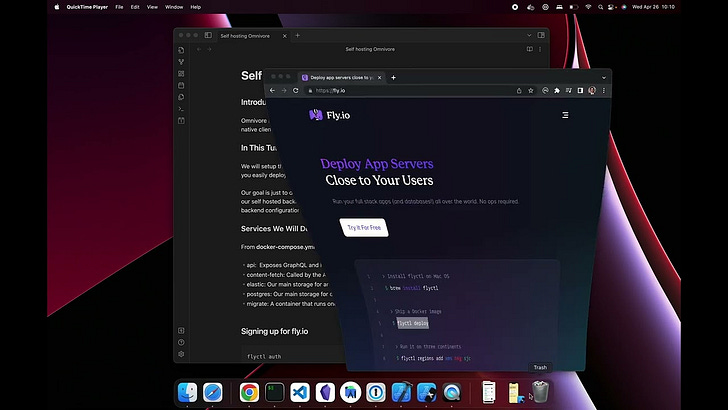This screenshot has height=410, width=728.
Task: Open Safari from the Dock
Action: click(x=213, y=392)
